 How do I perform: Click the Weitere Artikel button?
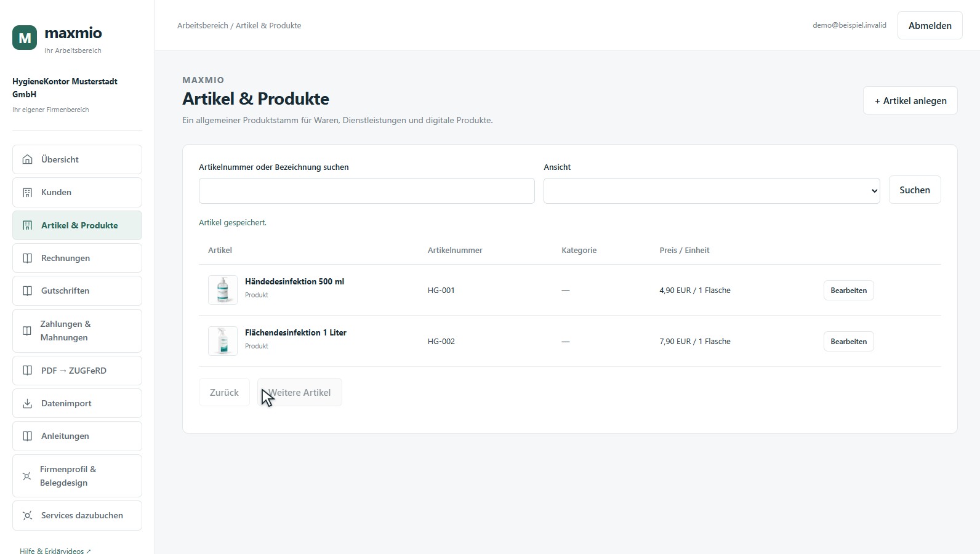[299, 392]
